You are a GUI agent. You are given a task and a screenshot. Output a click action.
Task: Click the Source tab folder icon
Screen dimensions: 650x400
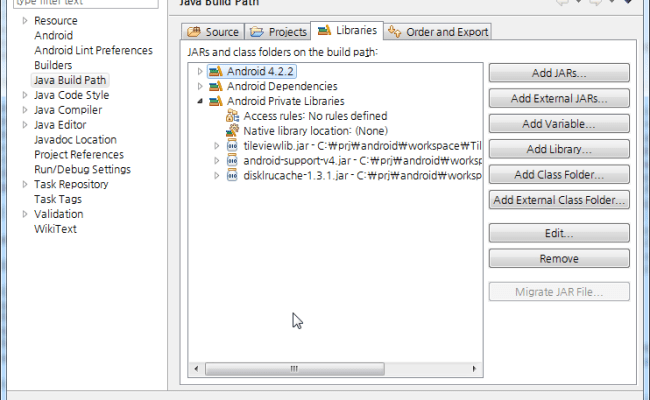194,32
